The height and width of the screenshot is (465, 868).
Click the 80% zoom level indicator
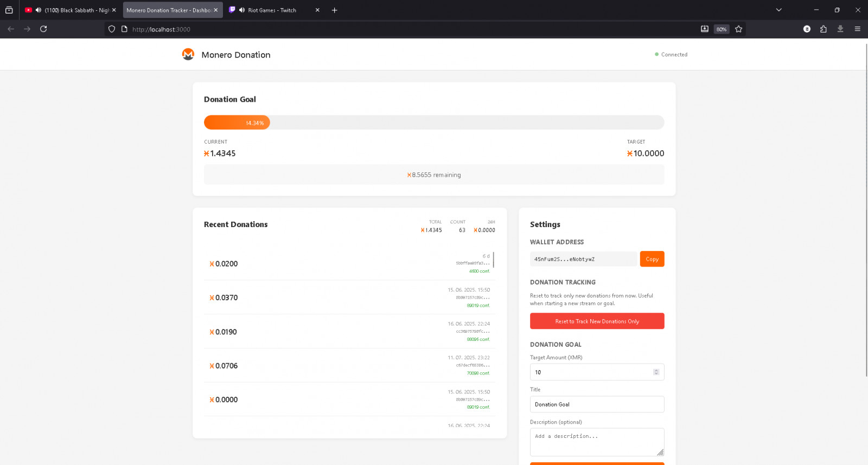click(x=721, y=29)
